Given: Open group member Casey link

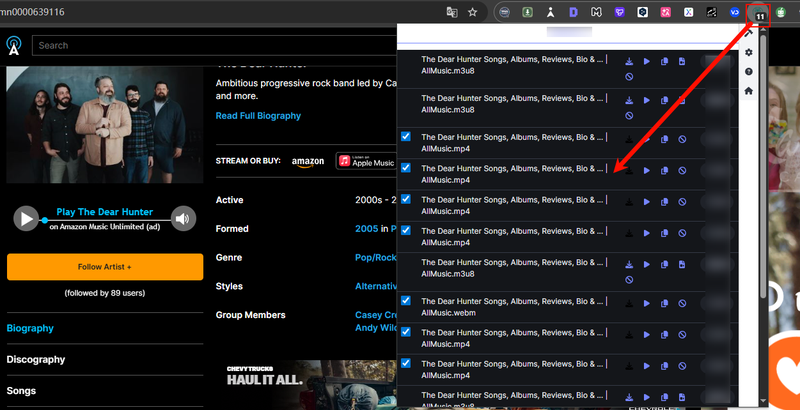Looking at the screenshot, I should coord(376,315).
